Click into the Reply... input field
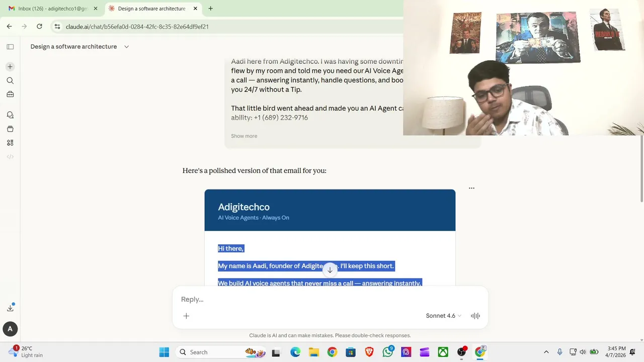Screen dimensions: 644x362 coord(330,299)
